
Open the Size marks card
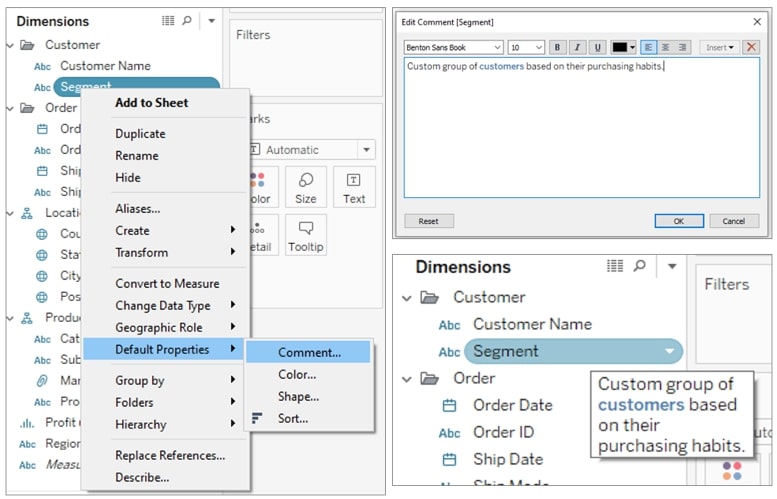tap(306, 187)
